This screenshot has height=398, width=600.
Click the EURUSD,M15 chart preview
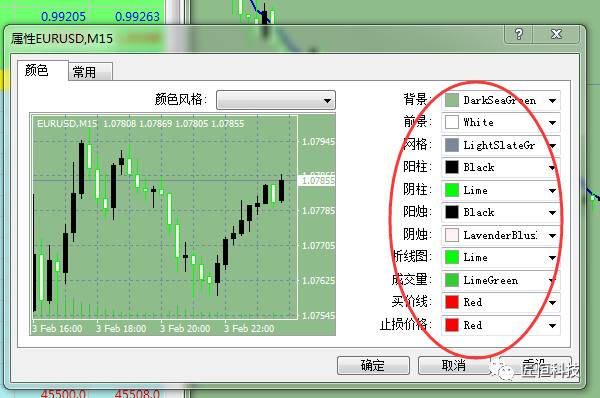click(183, 225)
